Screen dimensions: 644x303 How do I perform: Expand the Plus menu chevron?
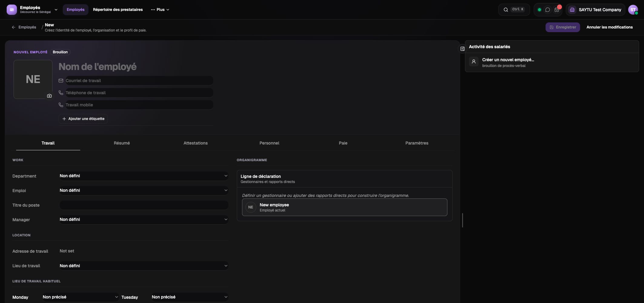[168, 10]
